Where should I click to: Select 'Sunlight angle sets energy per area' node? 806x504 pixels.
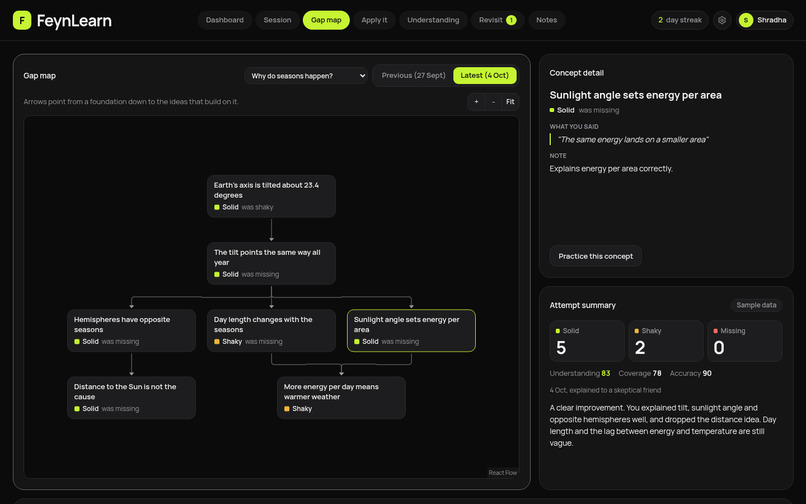[411, 331]
